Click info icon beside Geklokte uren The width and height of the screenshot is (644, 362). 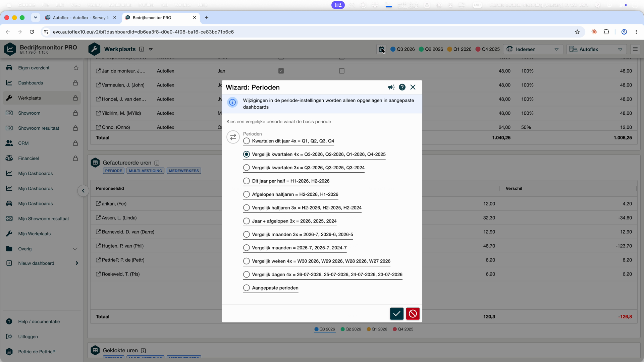coord(143,351)
